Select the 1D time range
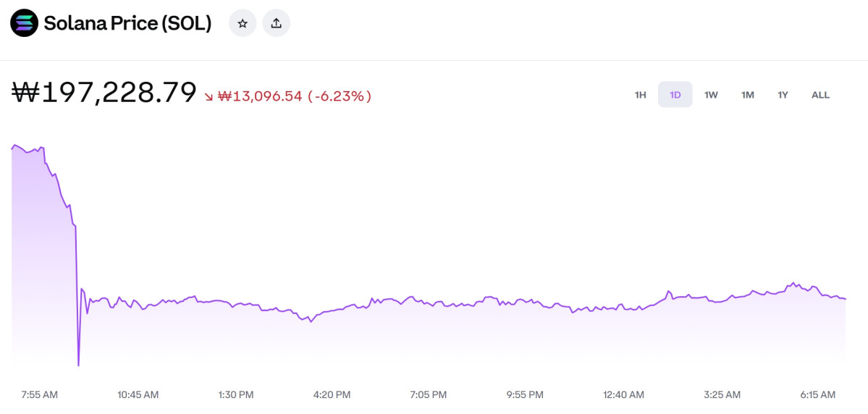868x414 pixels. pyautogui.click(x=675, y=95)
